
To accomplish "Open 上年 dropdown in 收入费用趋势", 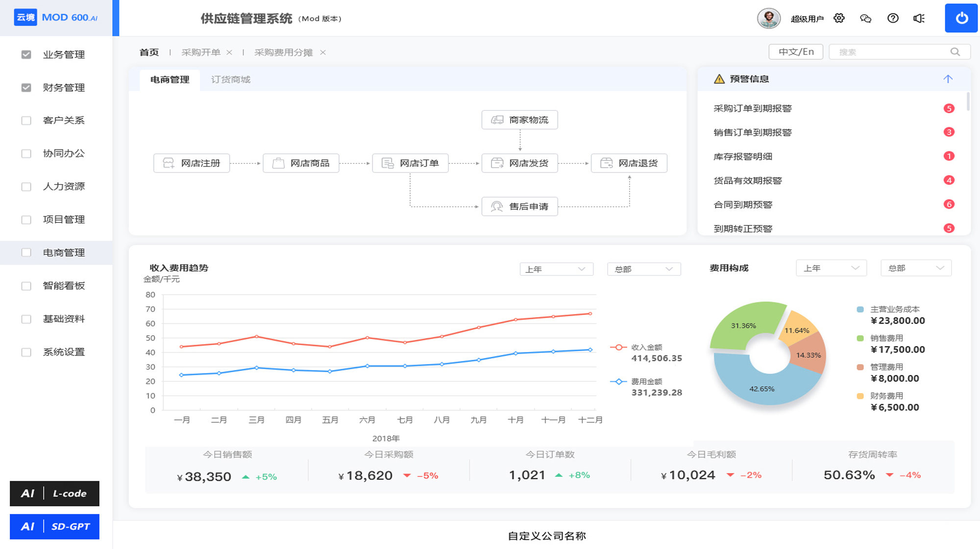I will point(556,269).
